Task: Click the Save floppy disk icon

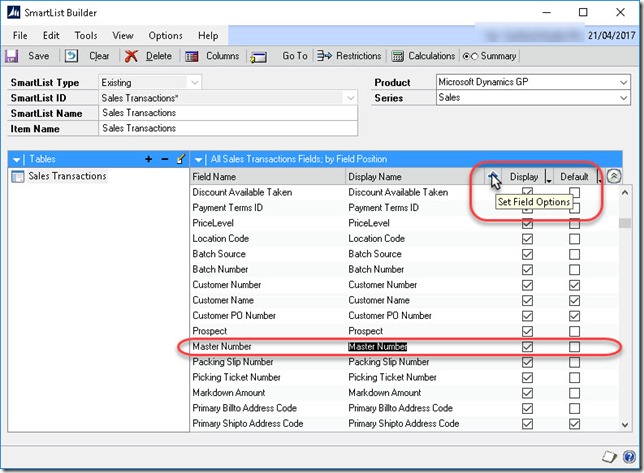Action: (x=11, y=56)
